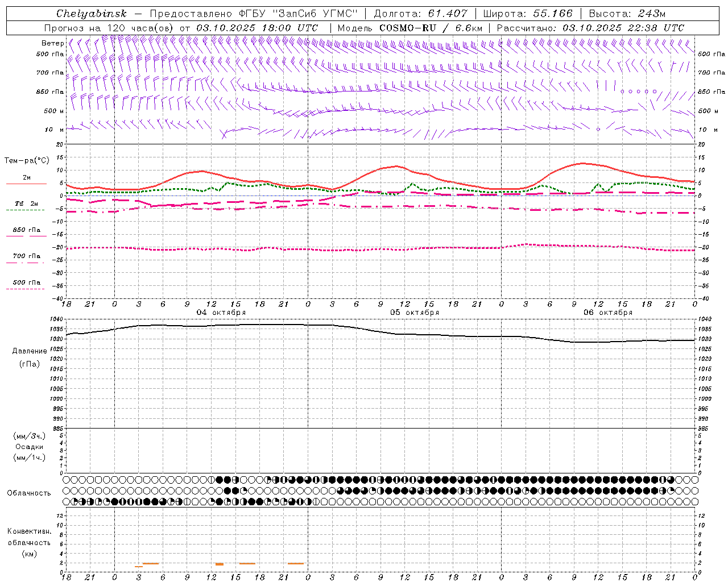Click the Облачность cloud cover label
Viewport: 728px width, 582px height.
tap(29, 493)
